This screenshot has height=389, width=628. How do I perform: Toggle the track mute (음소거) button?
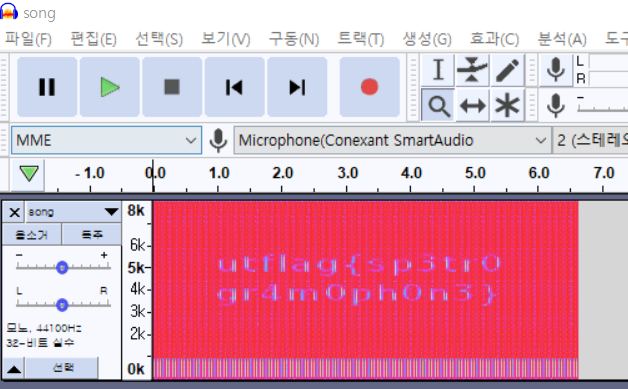click(x=32, y=234)
